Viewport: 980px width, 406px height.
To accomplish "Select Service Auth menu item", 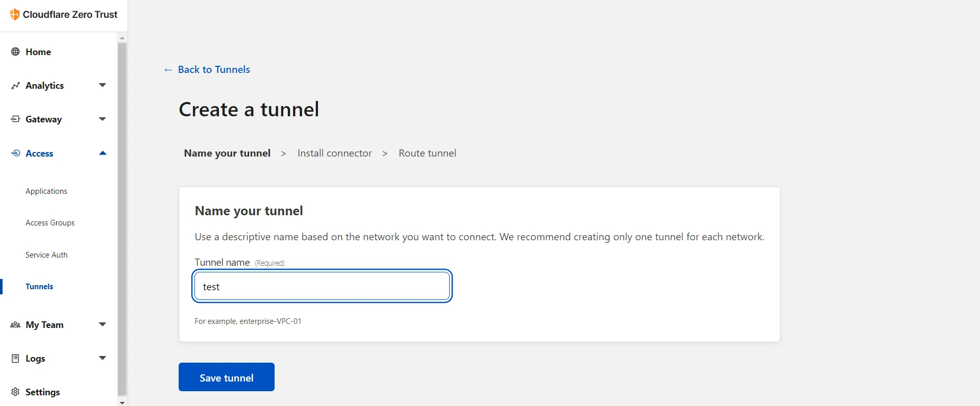I will [46, 255].
